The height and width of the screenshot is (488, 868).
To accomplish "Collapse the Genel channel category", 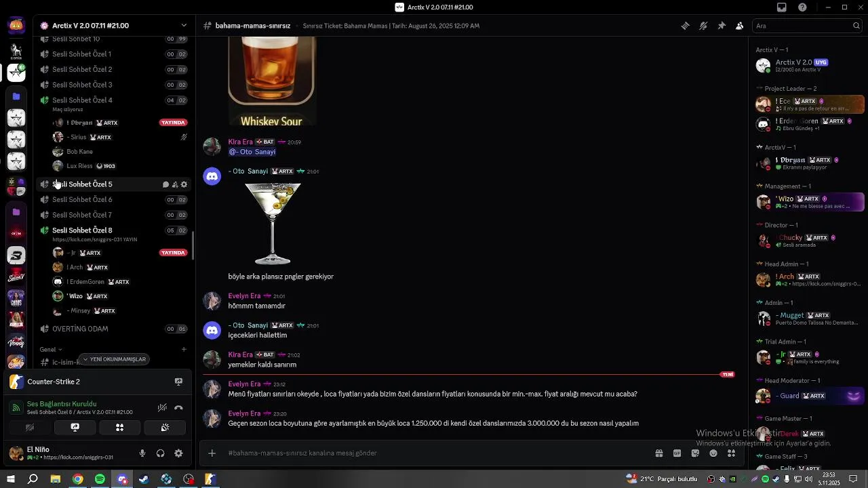I will 51,350.
